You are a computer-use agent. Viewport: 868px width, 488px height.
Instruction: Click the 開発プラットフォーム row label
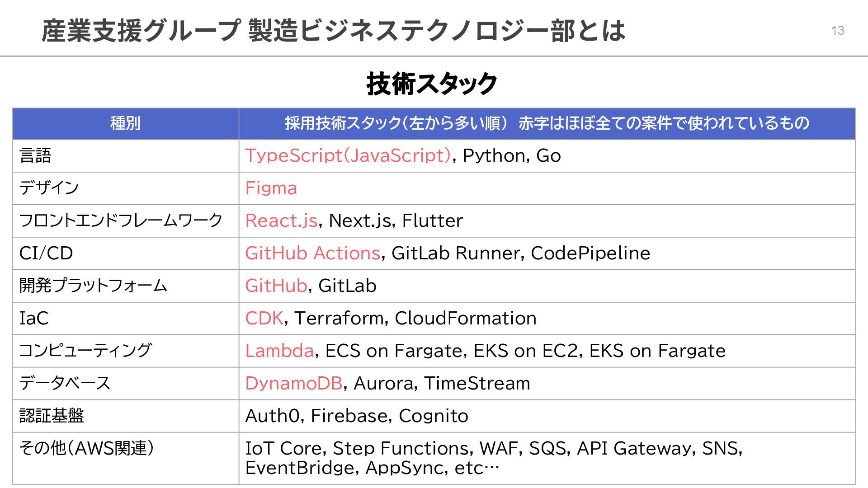[x=93, y=286]
